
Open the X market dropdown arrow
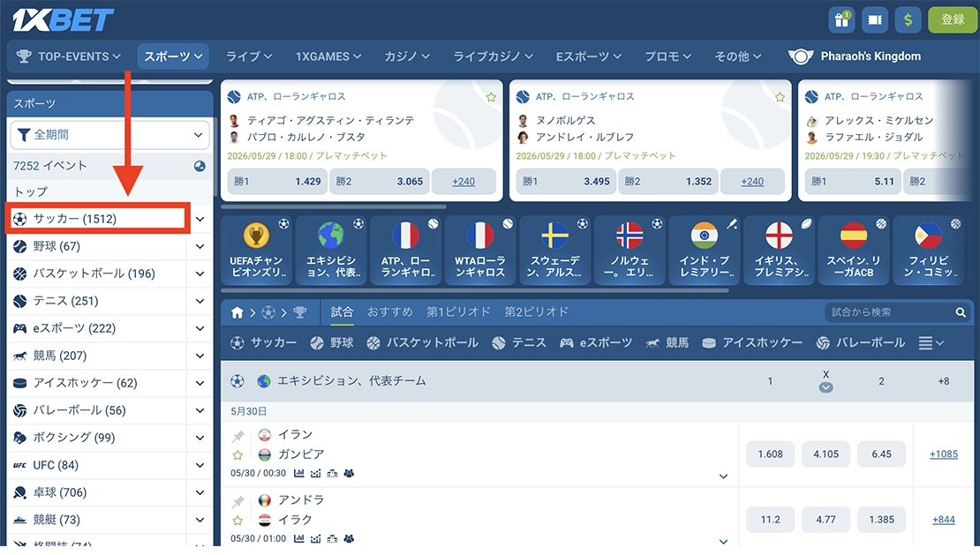pyautogui.click(x=825, y=387)
